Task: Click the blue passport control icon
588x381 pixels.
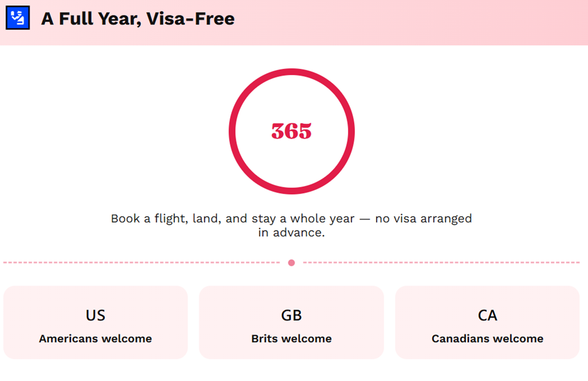Action: tap(18, 18)
